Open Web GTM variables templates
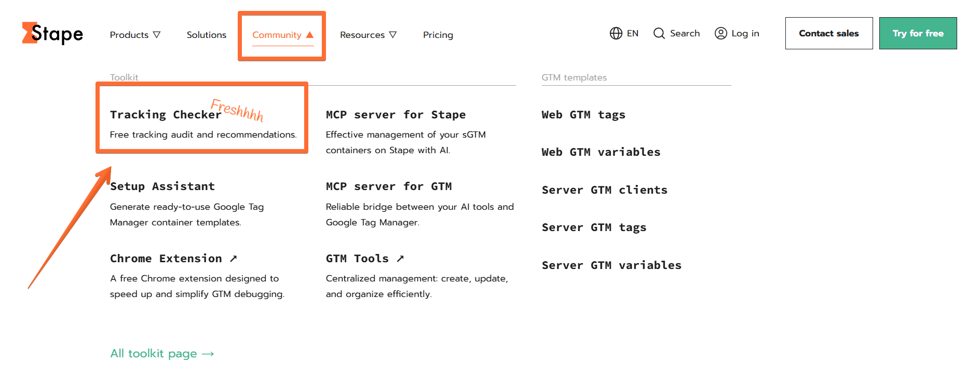Image resolution: width=980 pixels, height=377 pixels. pyautogui.click(x=601, y=152)
